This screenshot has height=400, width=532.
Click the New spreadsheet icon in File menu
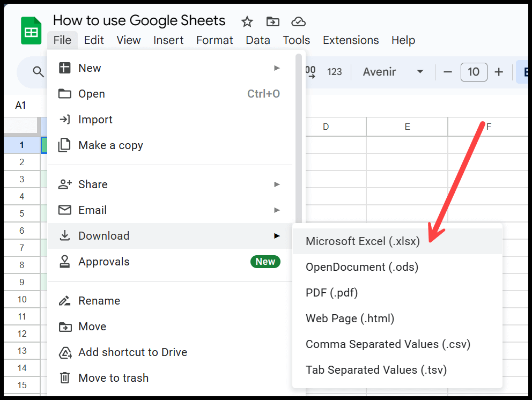[64, 68]
